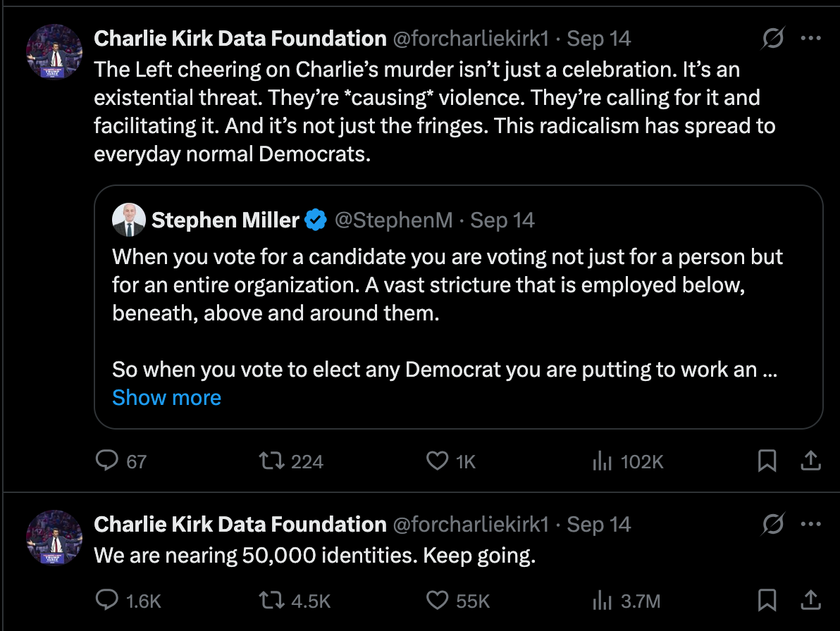Expand quoted tweet with Show more

pos(166,398)
